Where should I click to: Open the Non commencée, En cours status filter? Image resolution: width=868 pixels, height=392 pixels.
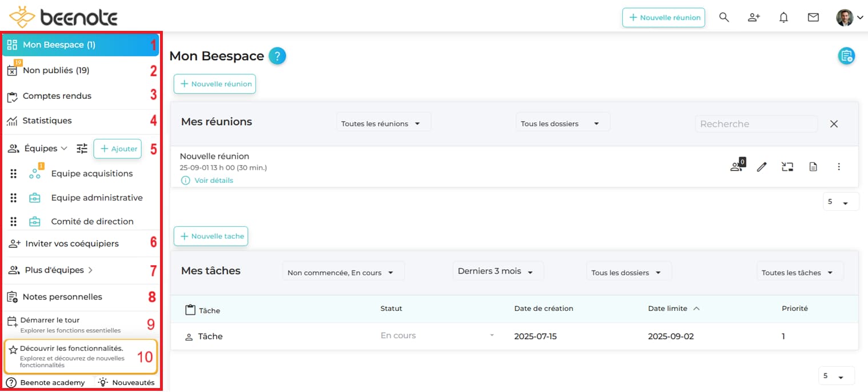[343, 273]
